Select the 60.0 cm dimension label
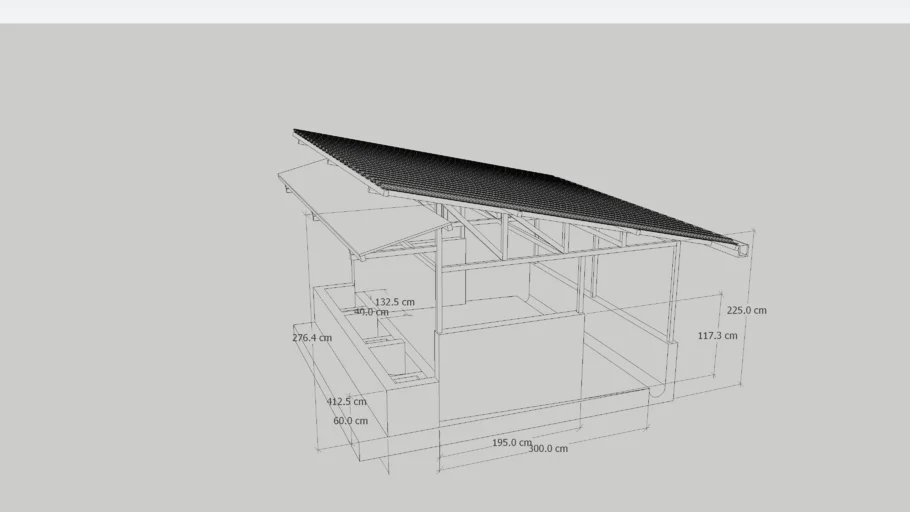Screen dimensions: 910x512 (350, 421)
